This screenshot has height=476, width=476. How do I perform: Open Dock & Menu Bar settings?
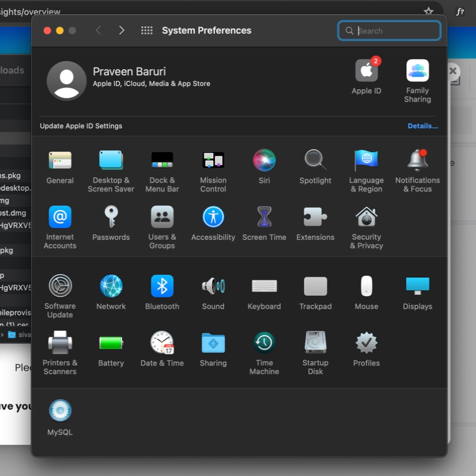[x=162, y=171]
